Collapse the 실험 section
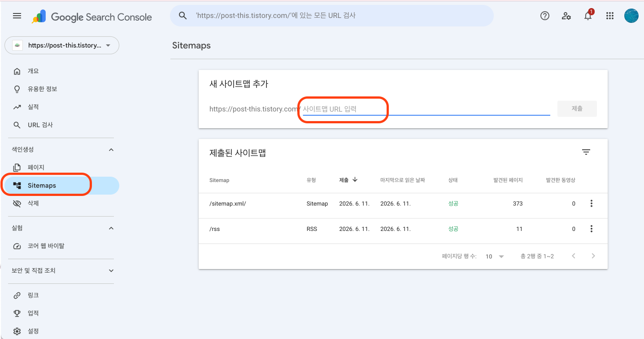Image resolution: width=644 pixels, height=339 pixels. pyautogui.click(x=111, y=228)
